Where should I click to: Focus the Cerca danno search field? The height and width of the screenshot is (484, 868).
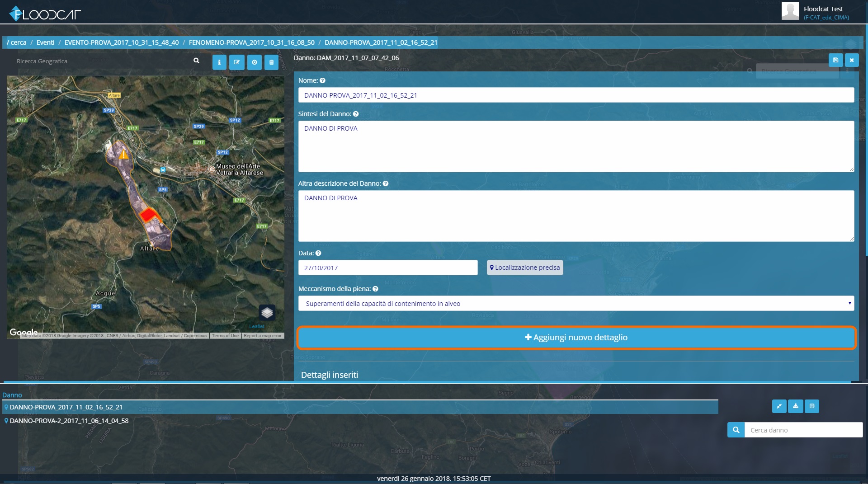pos(803,430)
